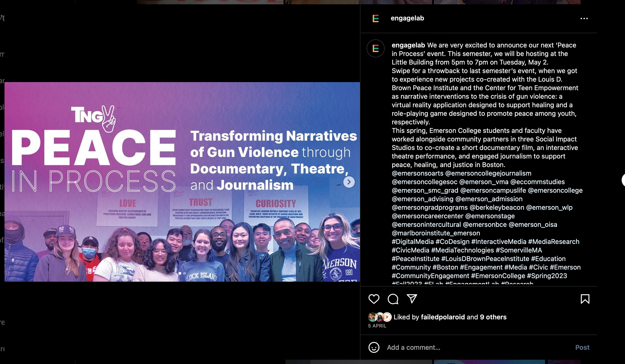
Task: Open the @emersonbce mention
Action: (x=485, y=225)
